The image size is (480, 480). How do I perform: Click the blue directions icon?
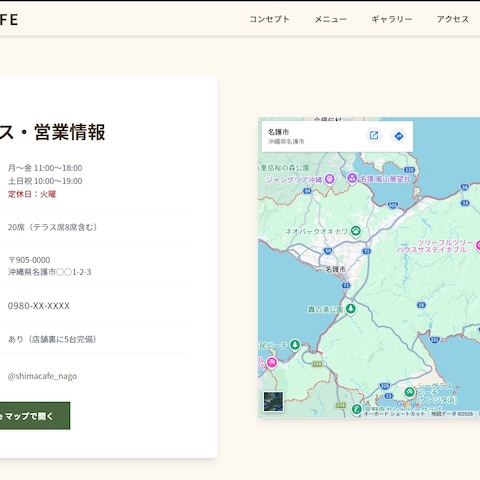click(399, 136)
